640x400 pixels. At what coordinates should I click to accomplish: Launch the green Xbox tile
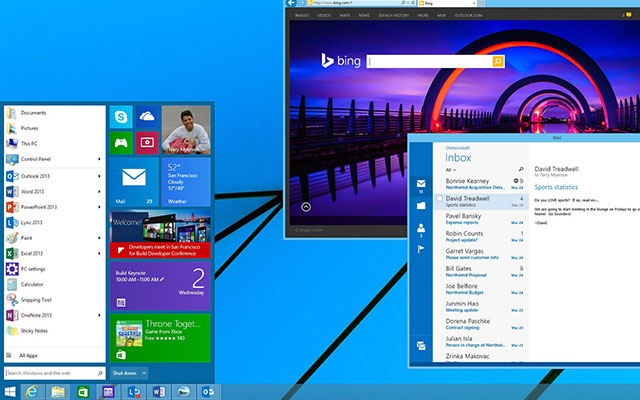pos(121,143)
